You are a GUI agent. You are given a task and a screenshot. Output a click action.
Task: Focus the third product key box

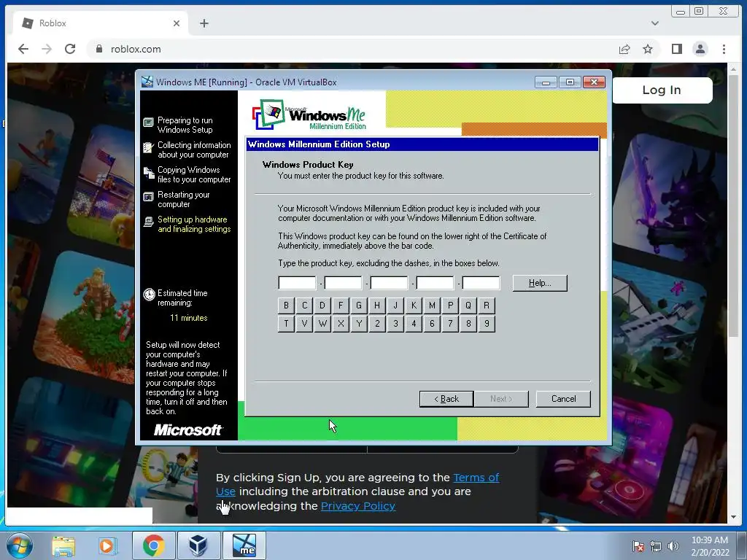point(389,283)
